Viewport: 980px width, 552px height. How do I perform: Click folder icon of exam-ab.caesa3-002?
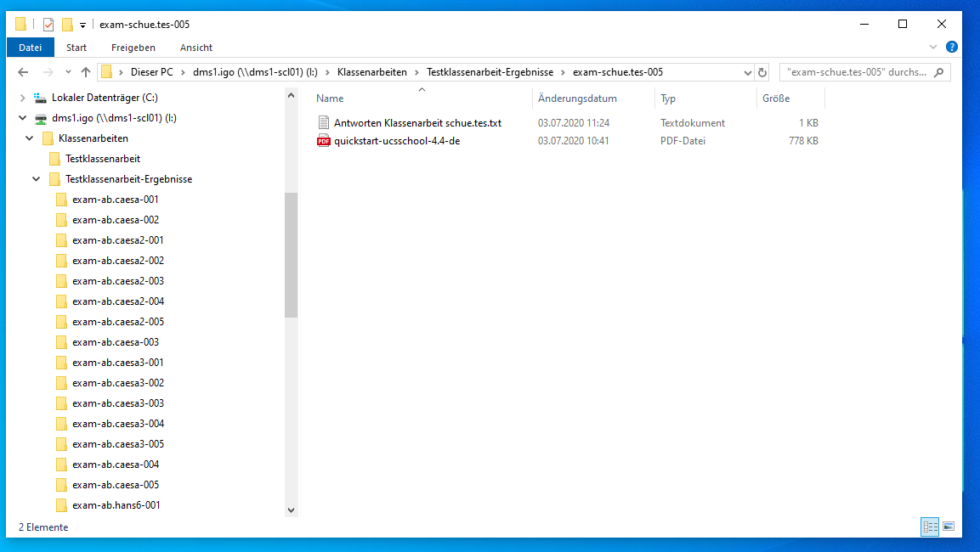[x=61, y=383]
